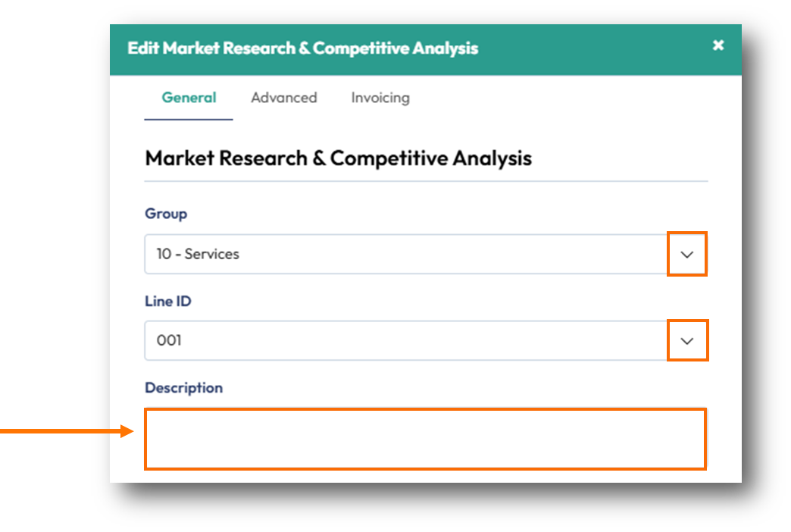Click the divider line under the heading

(426, 181)
